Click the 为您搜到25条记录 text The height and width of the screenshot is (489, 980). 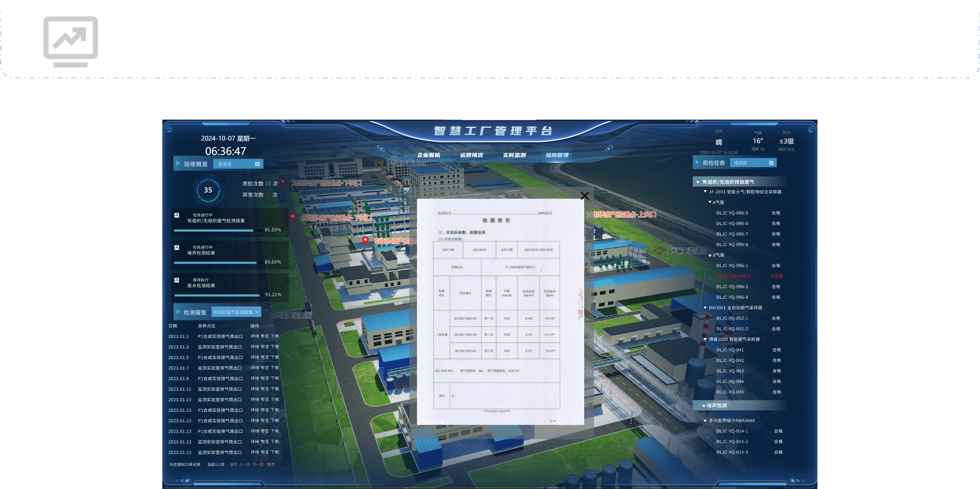point(184,464)
